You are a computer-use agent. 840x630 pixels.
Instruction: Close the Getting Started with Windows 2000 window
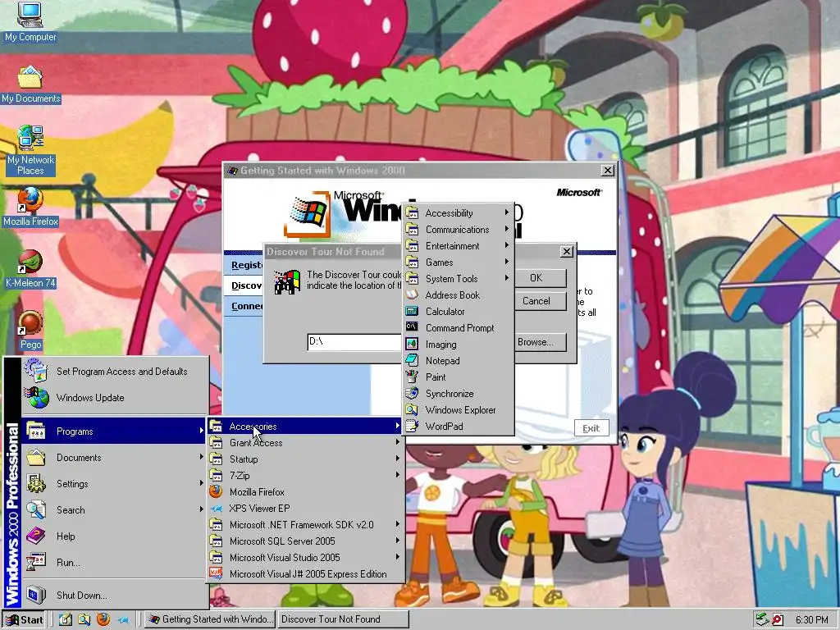point(608,171)
